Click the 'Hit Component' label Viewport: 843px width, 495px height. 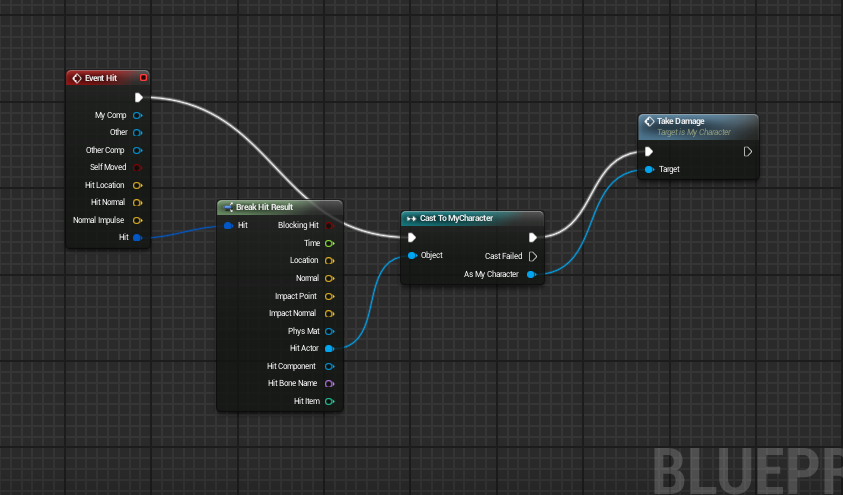[x=291, y=366]
